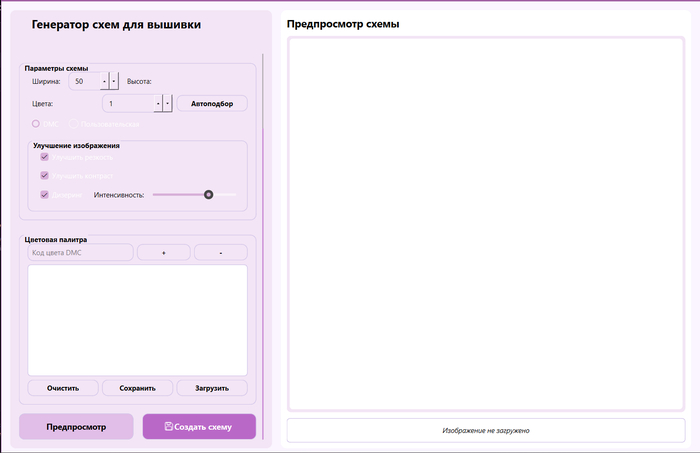Decrease the Цвета count with down arrow

[x=168, y=103]
